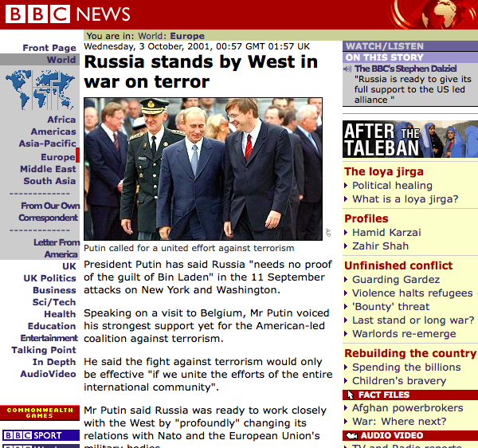
Task: Open UK Politics section
Action: pyautogui.click(x=49, y=278)
